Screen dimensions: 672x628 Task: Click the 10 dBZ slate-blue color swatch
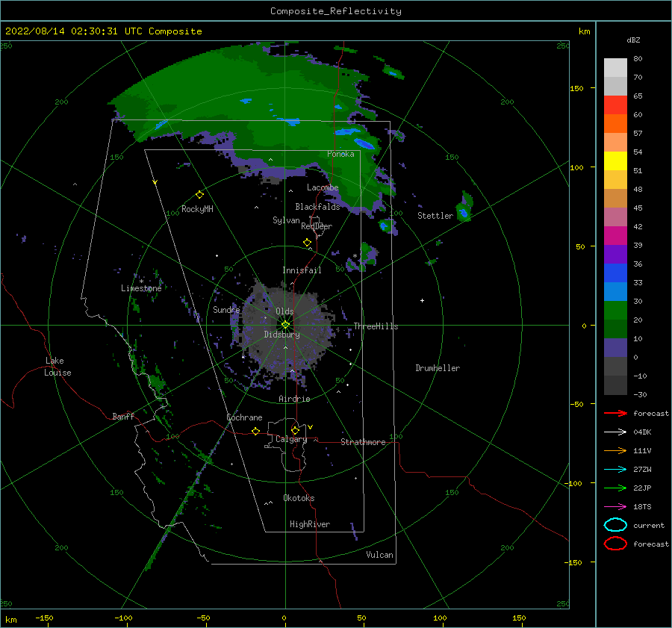tap(615, 348)
